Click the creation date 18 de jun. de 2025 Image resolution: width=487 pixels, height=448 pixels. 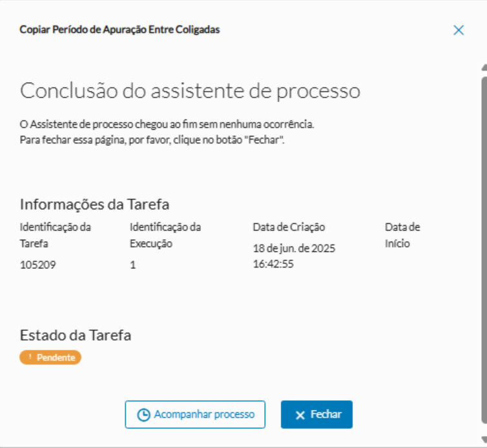pyautogui.click(x=294, y=248)
